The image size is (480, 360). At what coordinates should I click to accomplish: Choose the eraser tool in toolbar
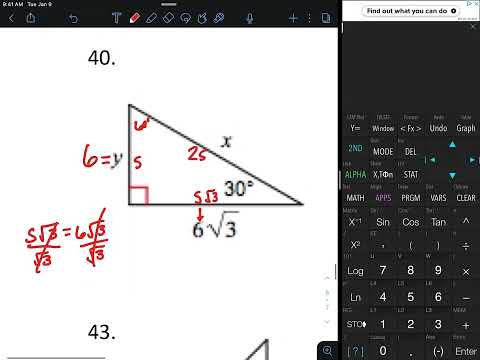click(168, 18)
